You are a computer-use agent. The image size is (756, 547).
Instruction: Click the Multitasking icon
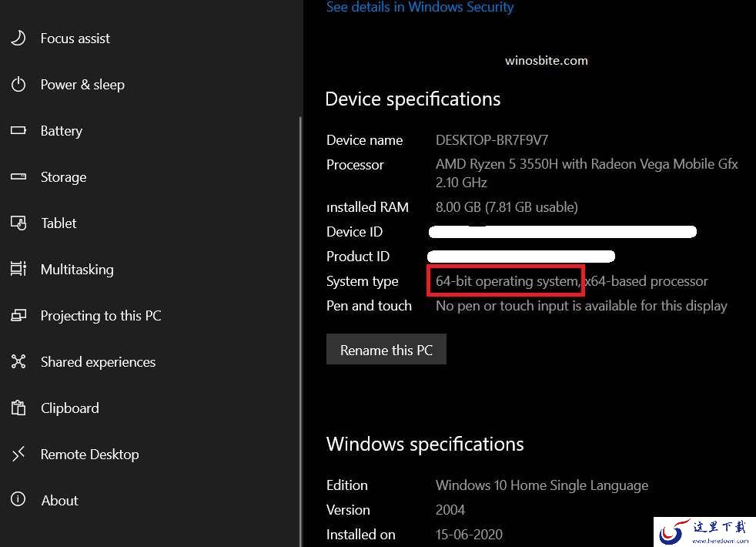(x=18, y=269)
